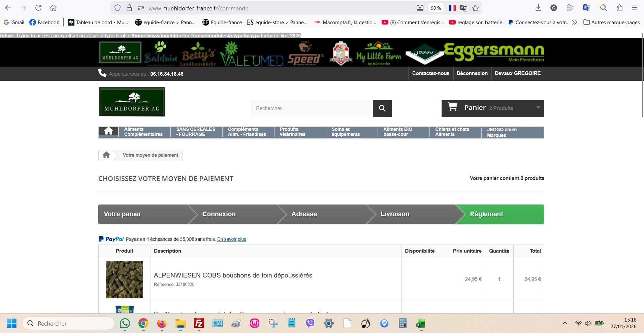Click the Firefox reload page icon
This screenshot has height=333, width=644.
[38, 8]
